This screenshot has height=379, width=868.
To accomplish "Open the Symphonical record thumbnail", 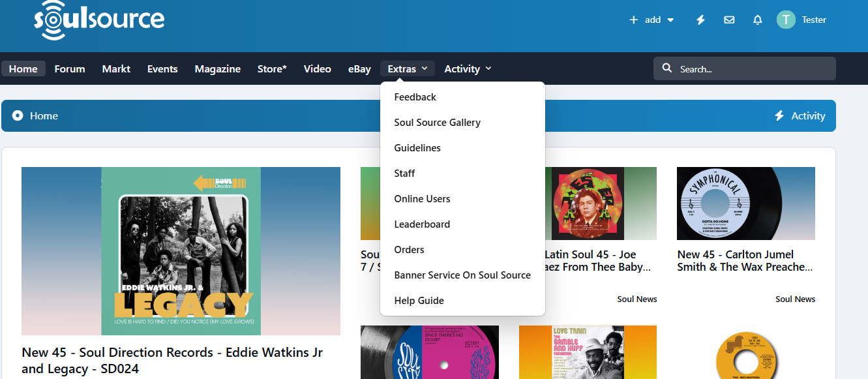I will 746,204.
